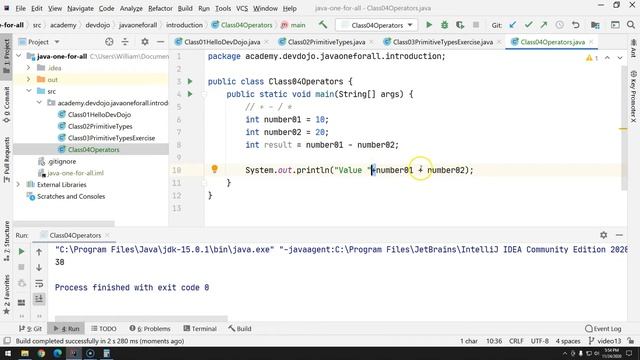Click UTF-8 encoding in status bar

click(539, 341)
